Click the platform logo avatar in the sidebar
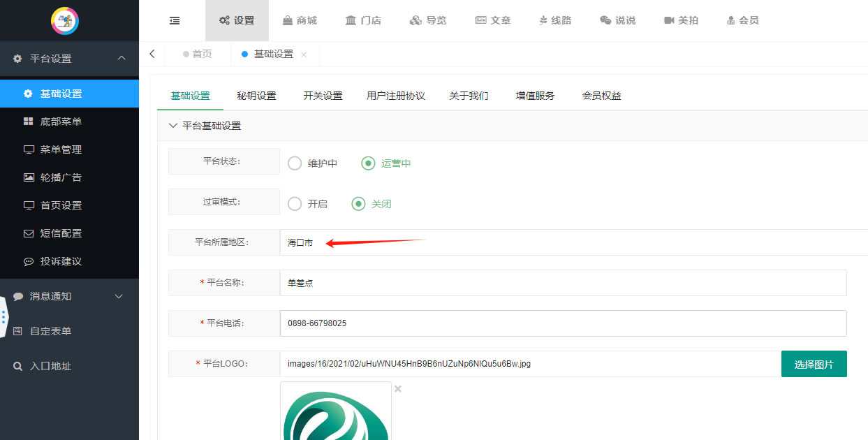 coord(65,21)
